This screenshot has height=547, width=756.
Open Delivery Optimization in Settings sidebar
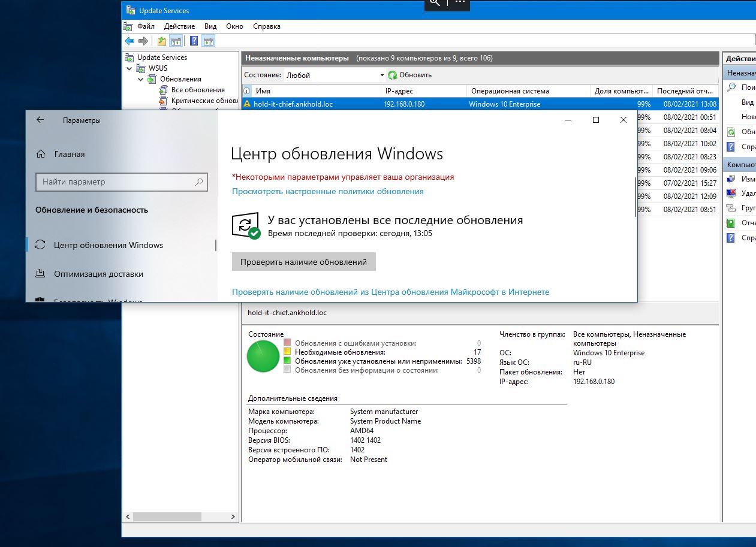(98, 274)
